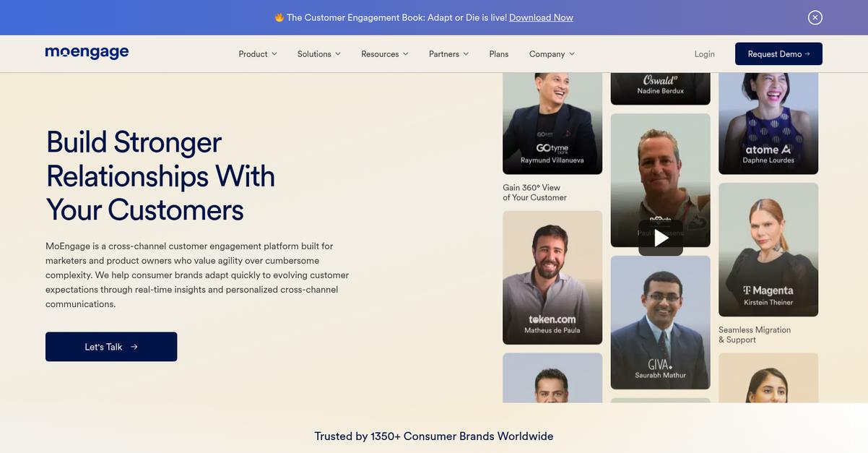Click the Download Now link in banner
The width and height of the screenshot is (868, 453).
click(541, 17)
